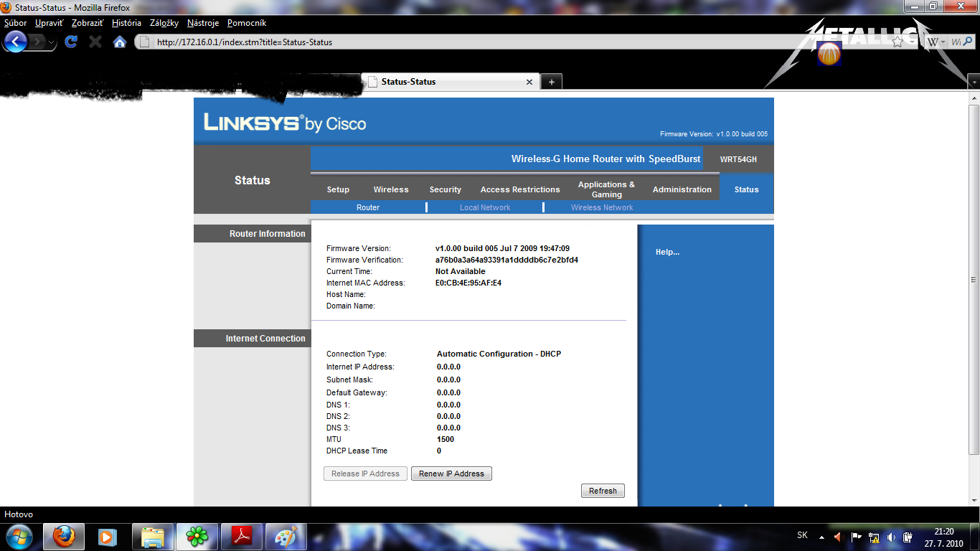Switch to the Wireless Network sub-tab
This screenshot has width=980, height=551.
click(602, 207)
